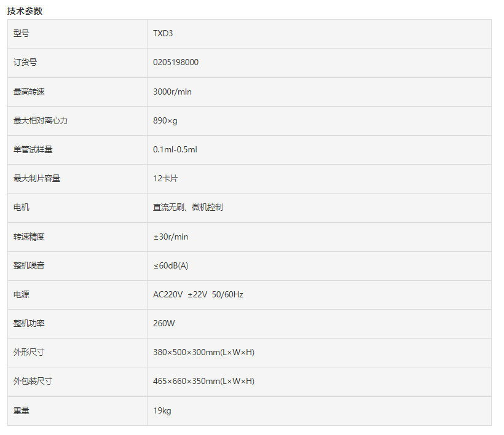Click the 12卡片 capacity value
504x435 pixels.
click(165, 178)
